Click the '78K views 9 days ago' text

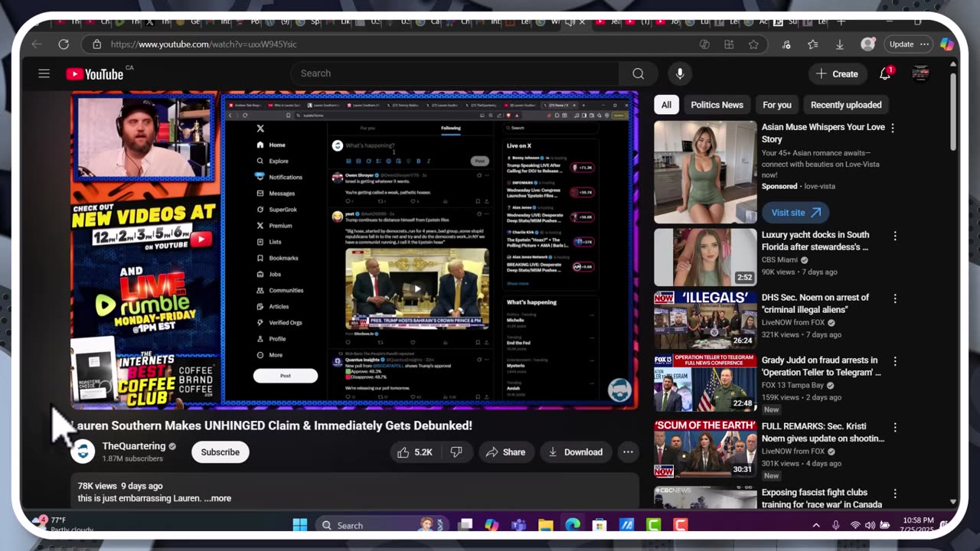120,486
